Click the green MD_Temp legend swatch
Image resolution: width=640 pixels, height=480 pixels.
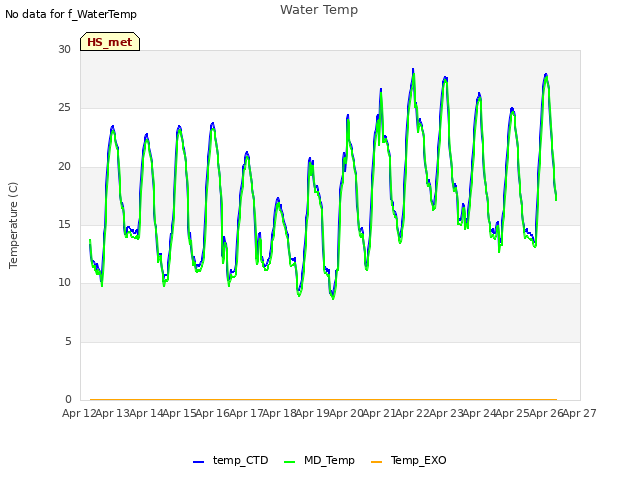pyautogui.click(x=289, y=462)
